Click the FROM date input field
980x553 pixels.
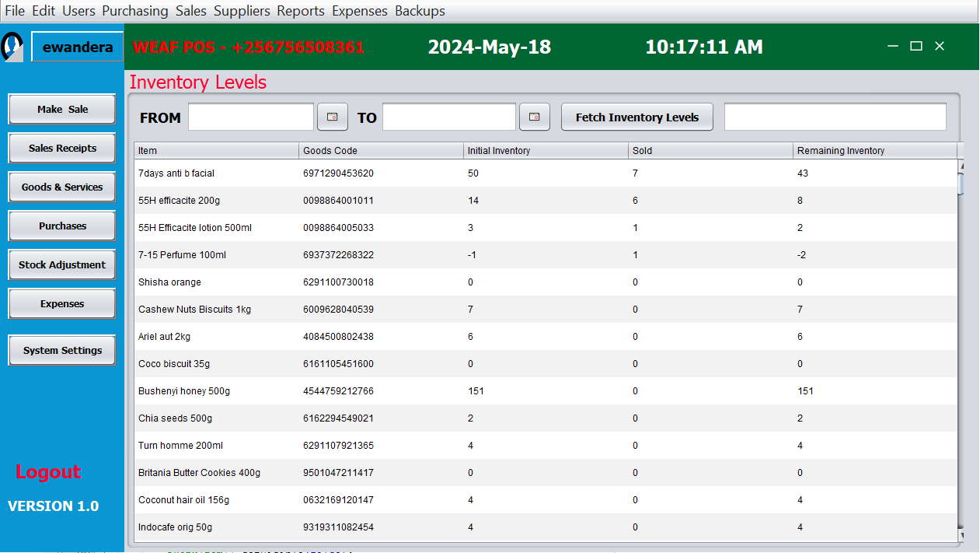pyautogui.click(x=251, y=117)
